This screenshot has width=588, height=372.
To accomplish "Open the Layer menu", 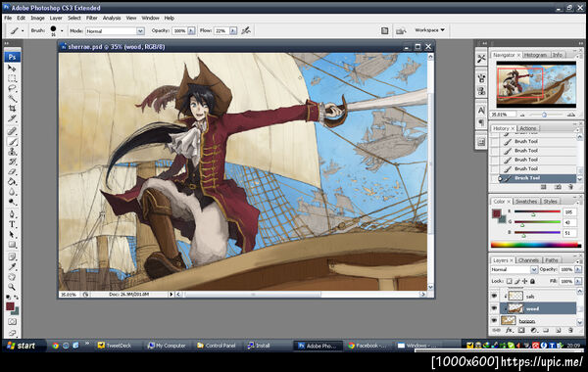I will coord(56,18).
